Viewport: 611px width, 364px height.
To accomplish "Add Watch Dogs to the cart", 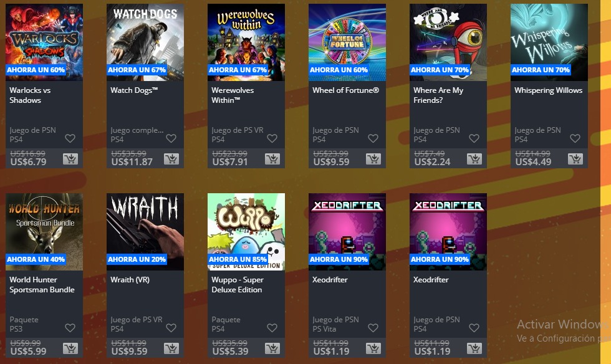I will 171,158.
